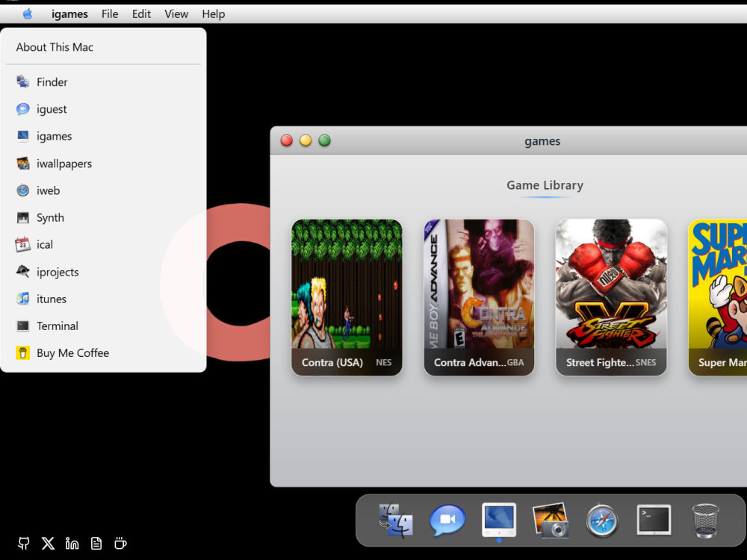This screenshot has width=747, height=560.
Task: Open the igames menu in menu bar
Action: [x=69, y=14]
